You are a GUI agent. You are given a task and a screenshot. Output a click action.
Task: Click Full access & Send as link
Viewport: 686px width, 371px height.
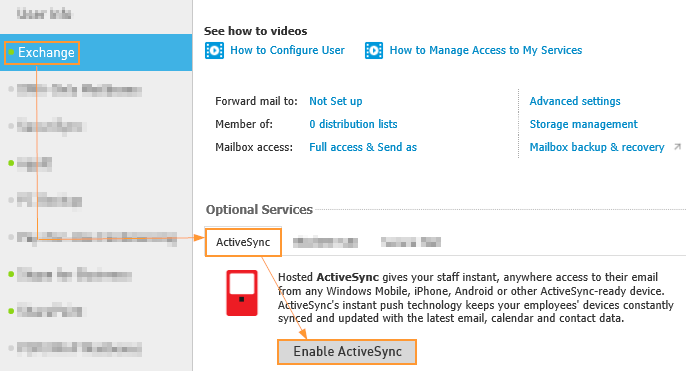pos(363,147)
